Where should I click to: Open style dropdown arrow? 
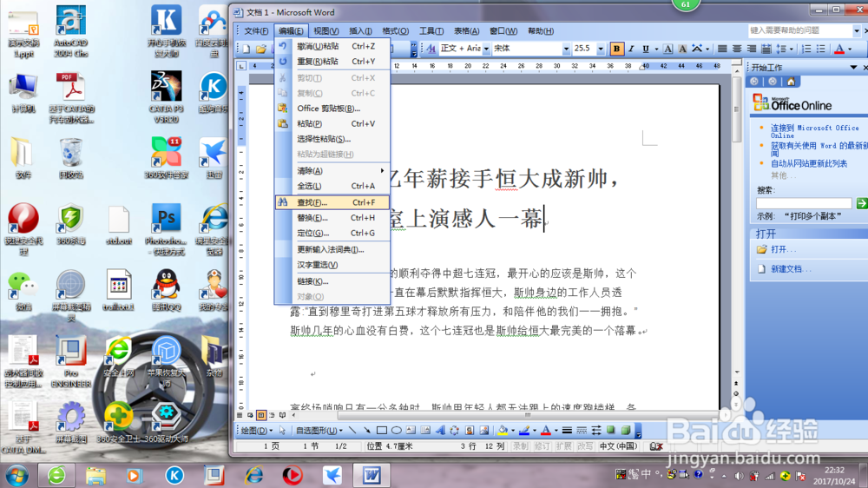click(486, 49)
